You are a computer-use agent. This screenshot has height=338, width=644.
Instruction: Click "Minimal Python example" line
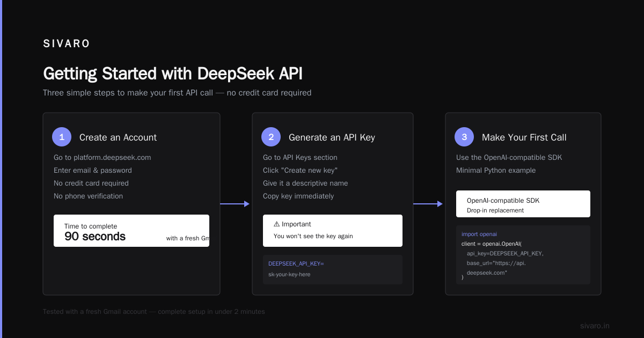tap(496, 170)
